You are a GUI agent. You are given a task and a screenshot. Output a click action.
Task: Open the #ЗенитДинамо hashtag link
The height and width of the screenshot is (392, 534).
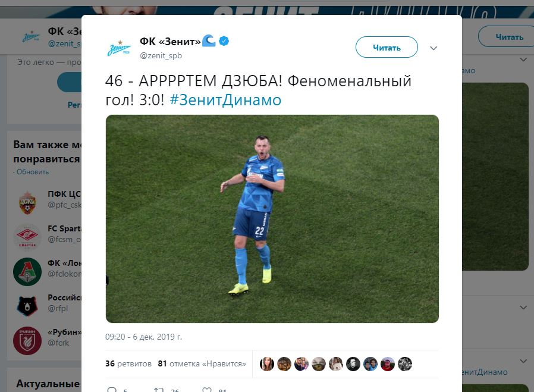225,100
